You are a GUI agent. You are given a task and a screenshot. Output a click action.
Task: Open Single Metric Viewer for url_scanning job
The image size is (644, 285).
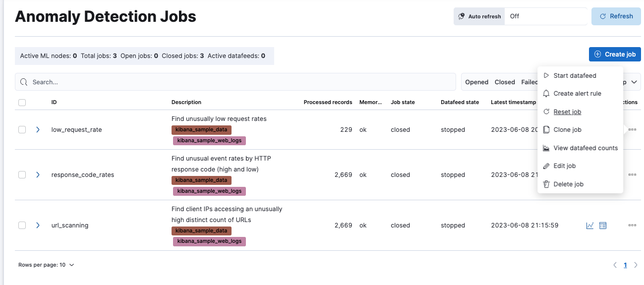(590, 226)
